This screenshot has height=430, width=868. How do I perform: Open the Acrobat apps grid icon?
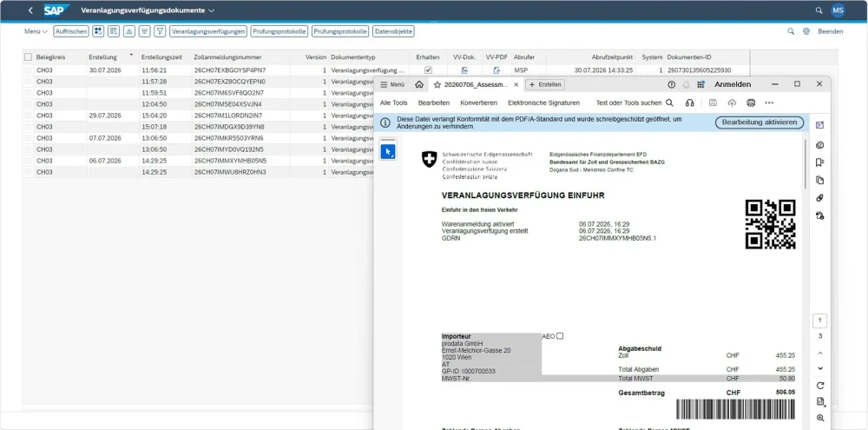[700, 85]
